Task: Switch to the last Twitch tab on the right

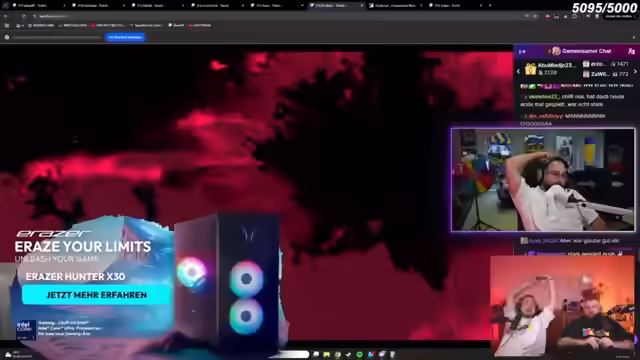Action: tap(452, 5)
